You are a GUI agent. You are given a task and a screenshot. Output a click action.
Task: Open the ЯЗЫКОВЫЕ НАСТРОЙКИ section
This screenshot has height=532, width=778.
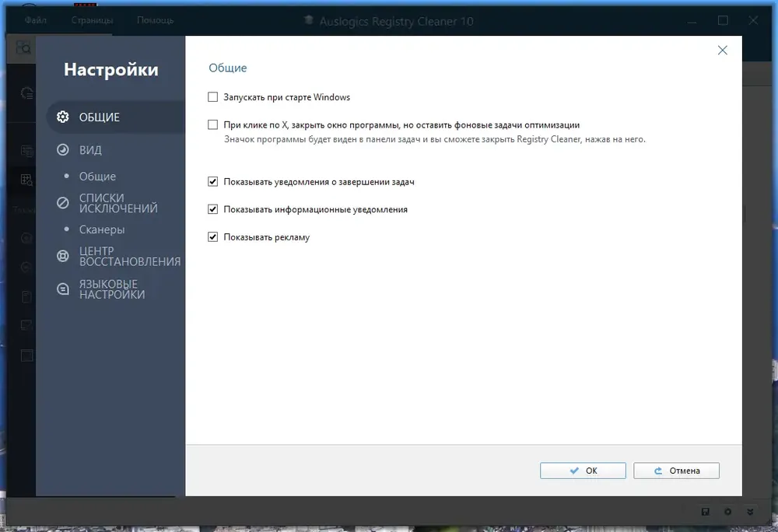point(100,289)
